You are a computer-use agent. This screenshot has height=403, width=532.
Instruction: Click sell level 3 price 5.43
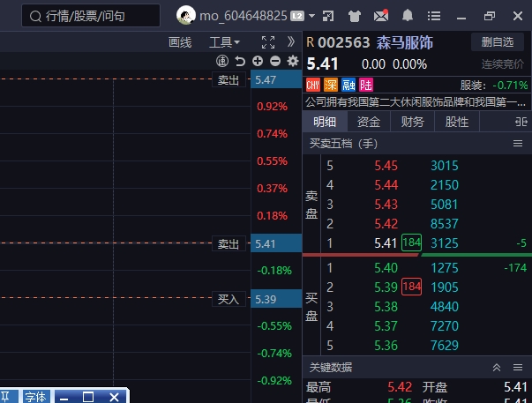click(386, 205)
